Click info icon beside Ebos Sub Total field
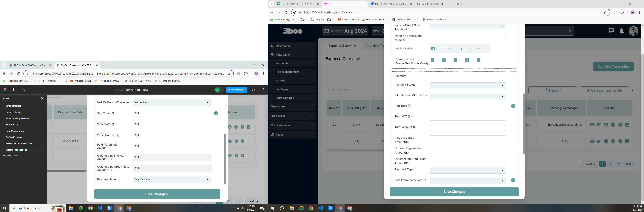Image resolution: width=644 pixels, height=212 pixels. [x=513, y=106]
